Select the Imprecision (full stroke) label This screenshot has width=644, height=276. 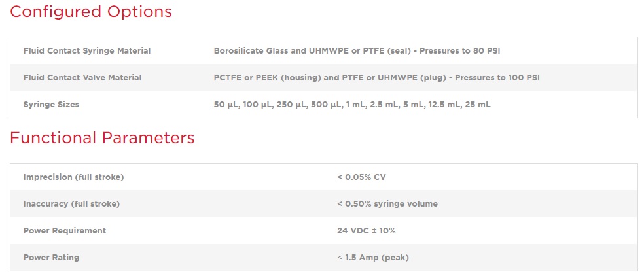click(x=73, y=177)
